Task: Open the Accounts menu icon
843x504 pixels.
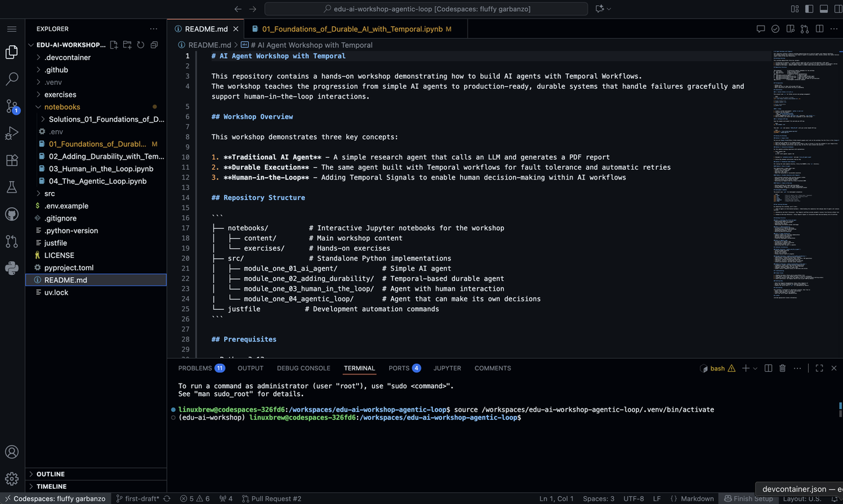Action: [x=11, y=452]
